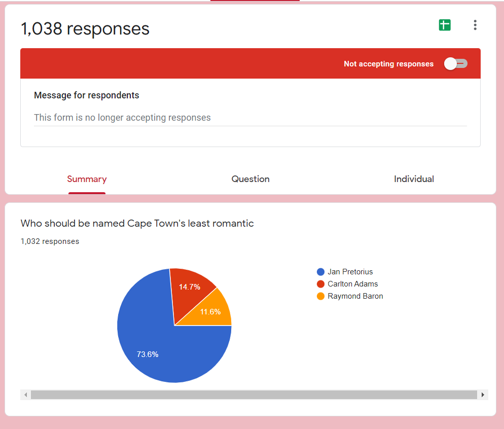Edit the message for respondents field
This screenshot has width=504, height=429.
coord(250,118)
